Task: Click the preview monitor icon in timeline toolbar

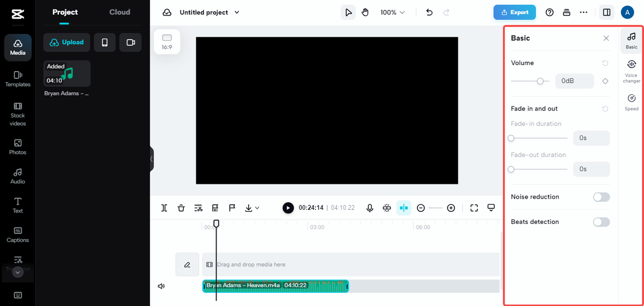Action: [491, 208]
